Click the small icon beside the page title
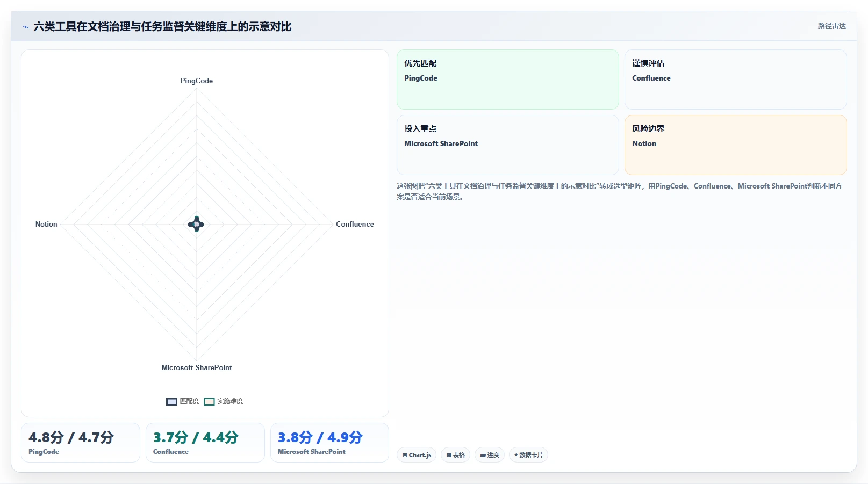The image size is (868, 484). tap(25, 27)
